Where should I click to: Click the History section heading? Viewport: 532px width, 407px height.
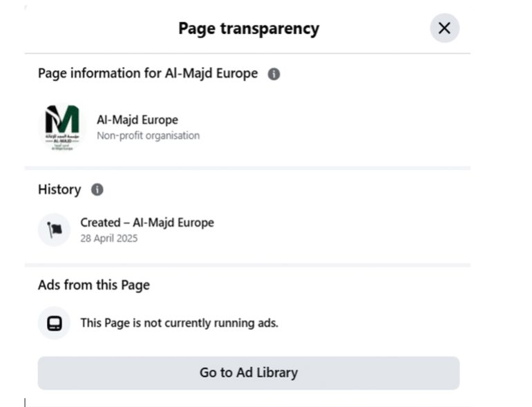(x=59, y=189)
